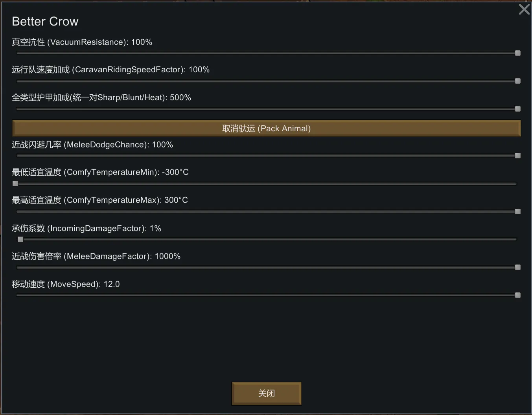
Task: Click the middle of the MoveSpeed slider track
Action: click(266, 295)
